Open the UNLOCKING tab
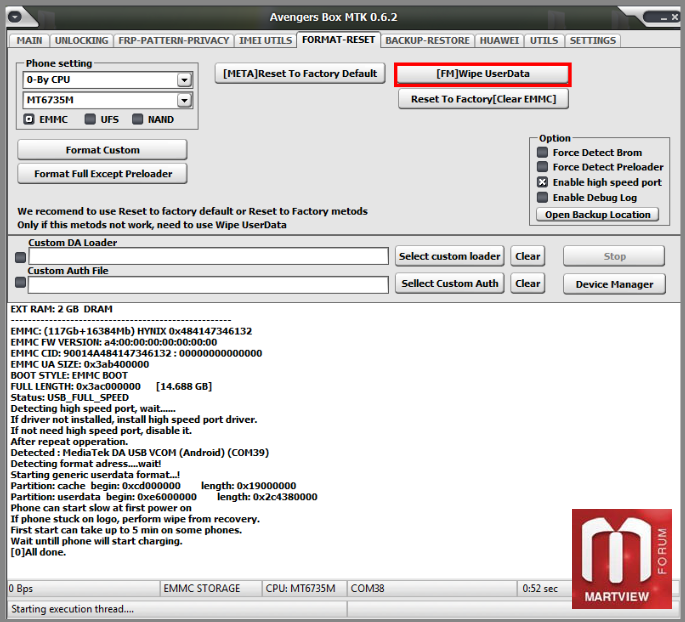This screenshot has height=622, width=685. (x=81, y=41)
